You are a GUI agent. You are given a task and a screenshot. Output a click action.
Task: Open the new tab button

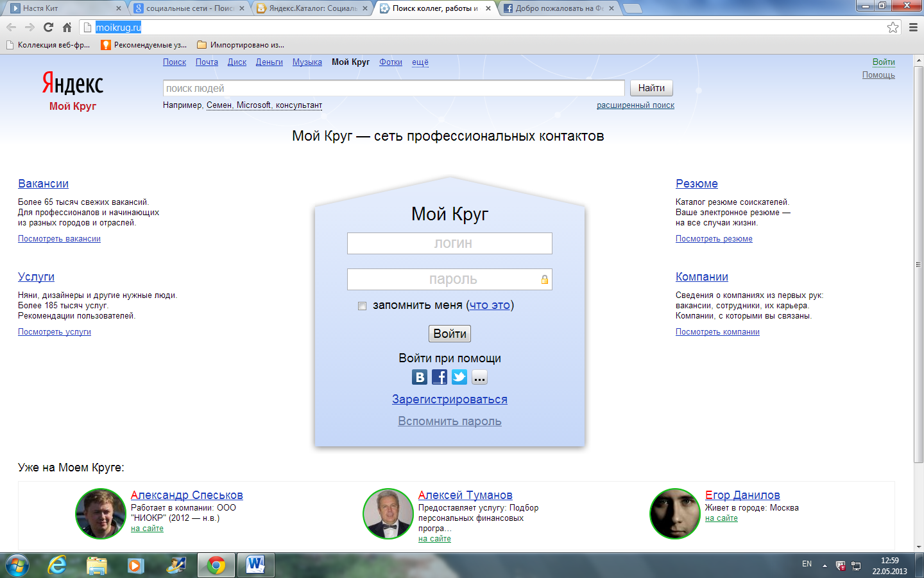tap(632, 8)
